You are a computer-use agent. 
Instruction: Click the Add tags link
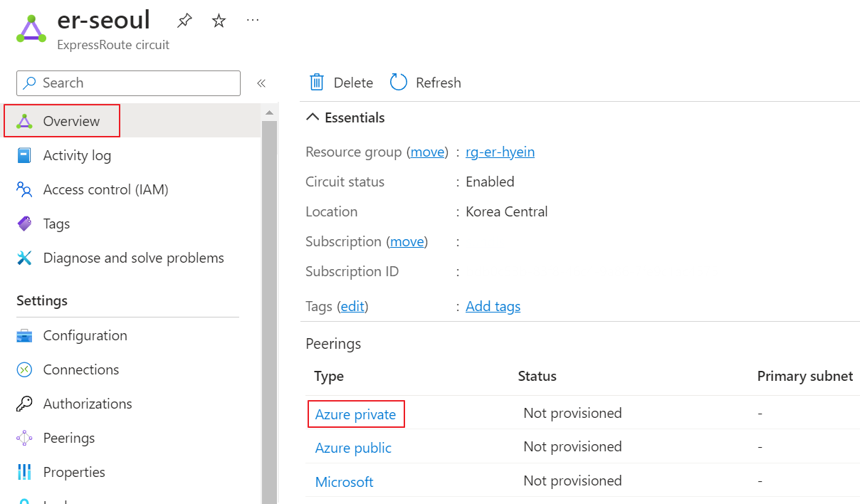click(x=493, y=306)
